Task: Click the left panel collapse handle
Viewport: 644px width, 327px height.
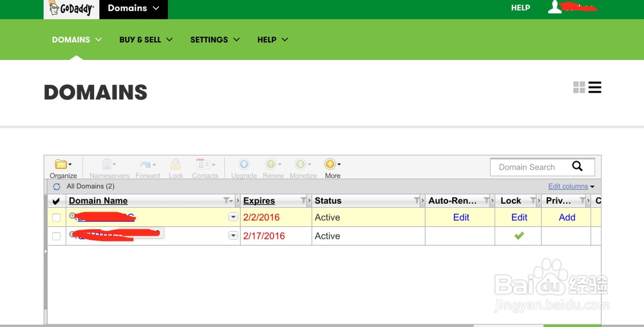Action: [x=46, y=251]
